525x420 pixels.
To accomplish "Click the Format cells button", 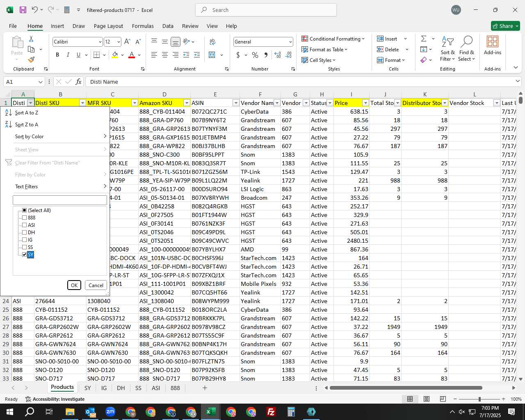I will (391, 60).
